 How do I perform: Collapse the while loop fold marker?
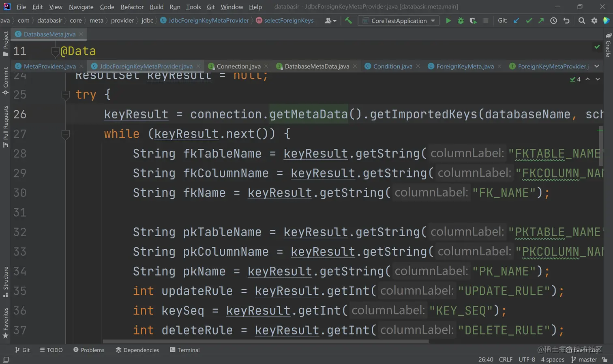coord(65,134)
